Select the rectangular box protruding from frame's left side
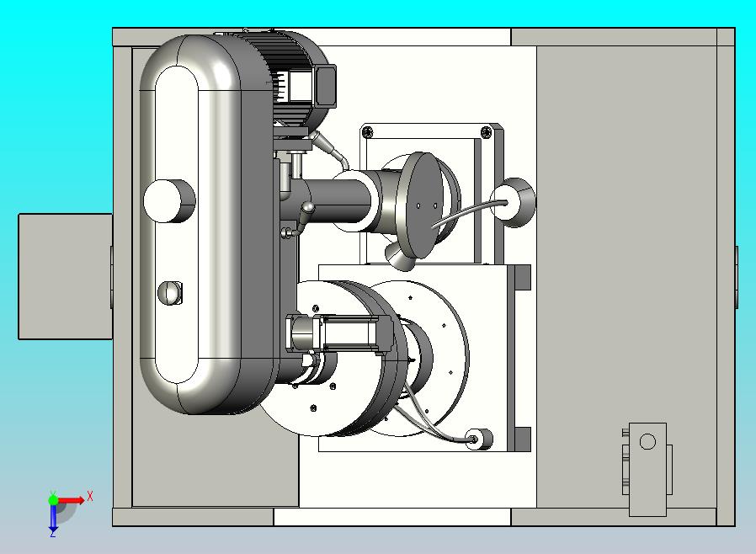 tap(65, 277)
